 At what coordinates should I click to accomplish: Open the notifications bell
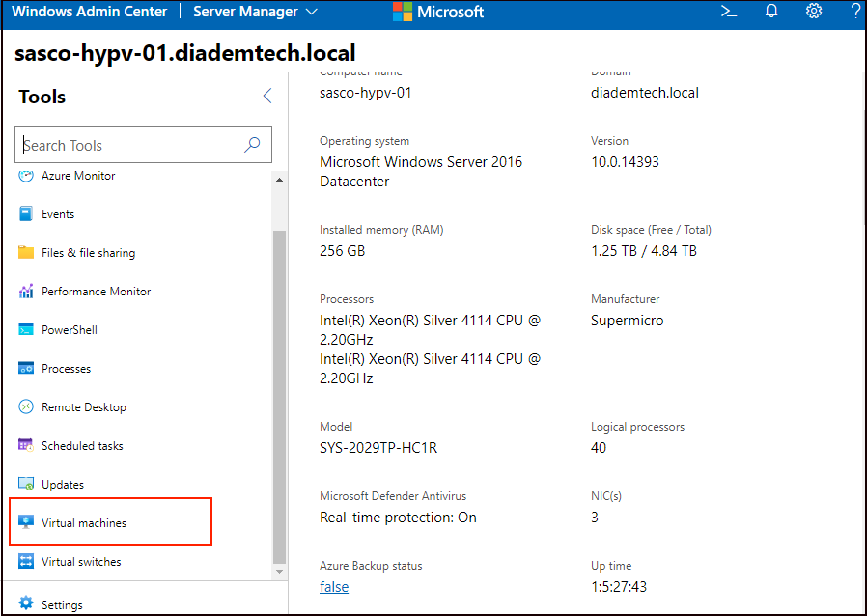point(771,12)
